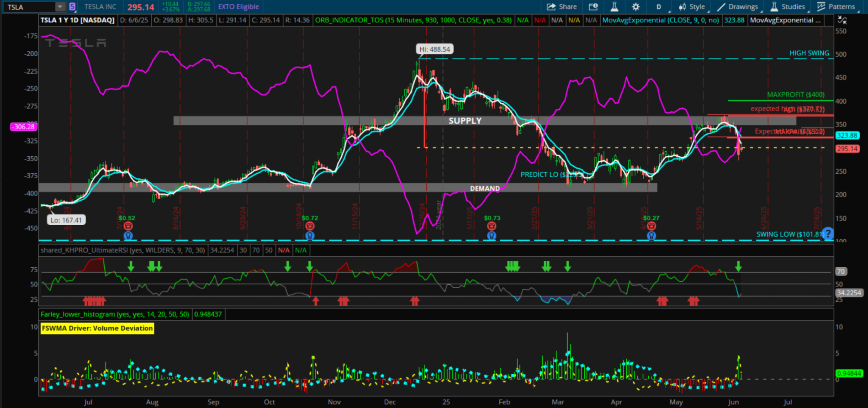
Task: Click the green $0.52 earnings value
Action: [x=127, y=218]
